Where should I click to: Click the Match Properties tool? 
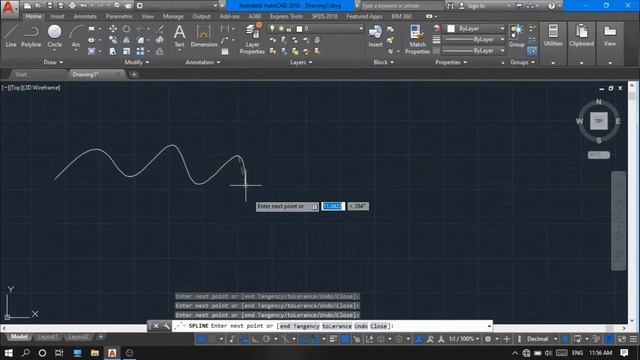coord(417,39)
